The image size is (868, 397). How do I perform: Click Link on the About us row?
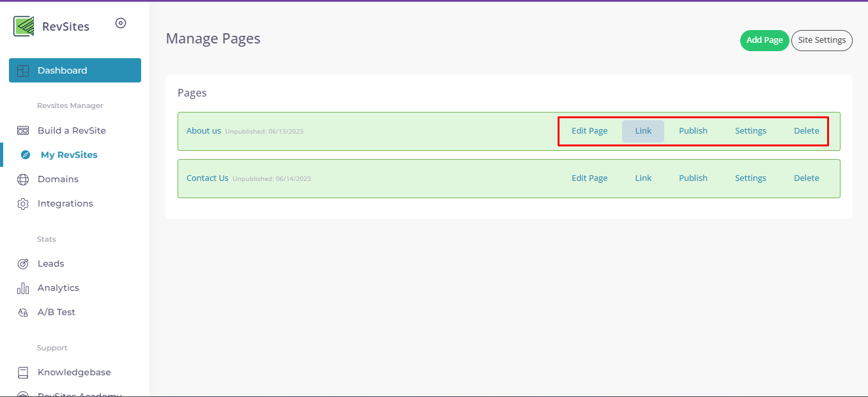click(x=643, y=130)
